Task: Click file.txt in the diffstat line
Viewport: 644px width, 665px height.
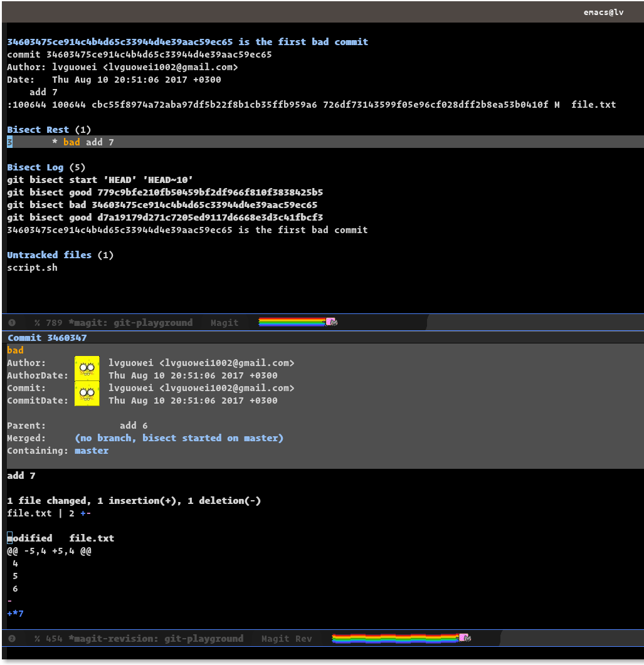Action: (x=29, y=513)
